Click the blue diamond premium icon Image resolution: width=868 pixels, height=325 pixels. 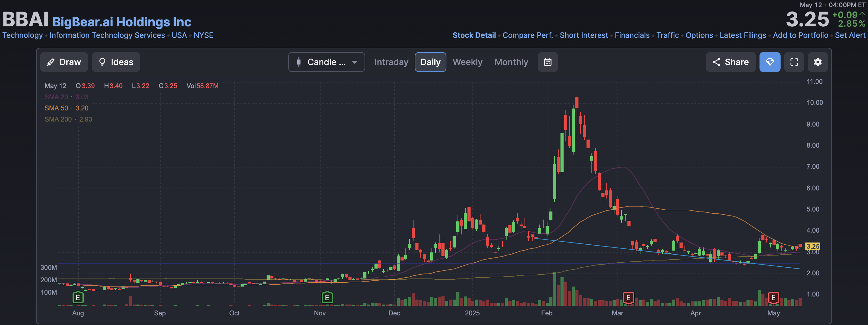tap(770, 62)
